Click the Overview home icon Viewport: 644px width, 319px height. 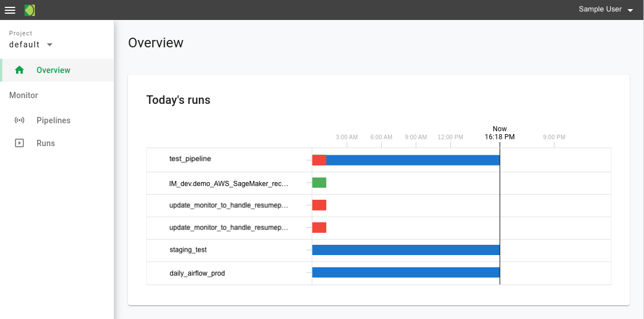coord(19,70)
